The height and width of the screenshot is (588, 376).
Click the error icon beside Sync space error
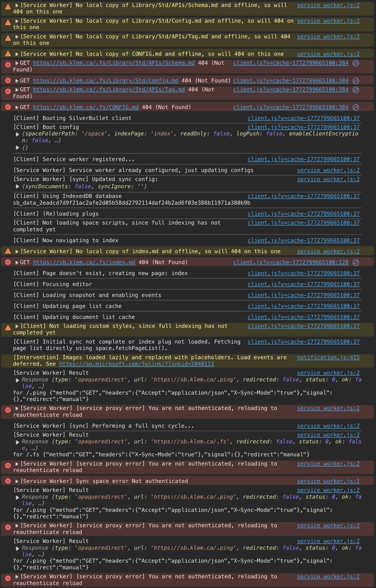click(x=8, y=481)
